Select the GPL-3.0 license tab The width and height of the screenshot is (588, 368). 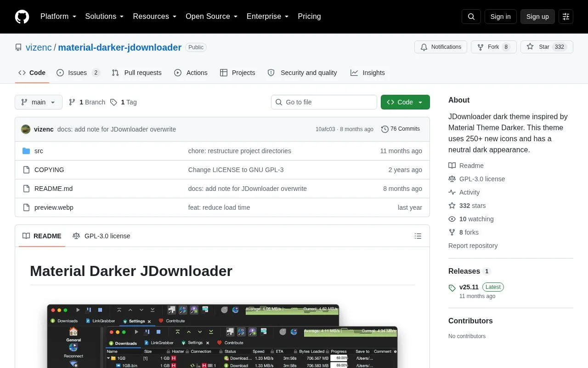102,236
